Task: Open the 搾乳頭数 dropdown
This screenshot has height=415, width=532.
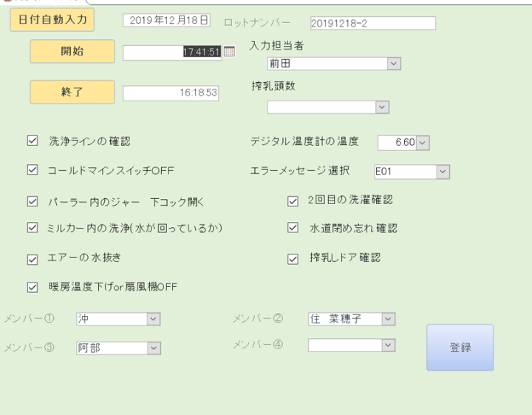Action: (x=381, y=107)
